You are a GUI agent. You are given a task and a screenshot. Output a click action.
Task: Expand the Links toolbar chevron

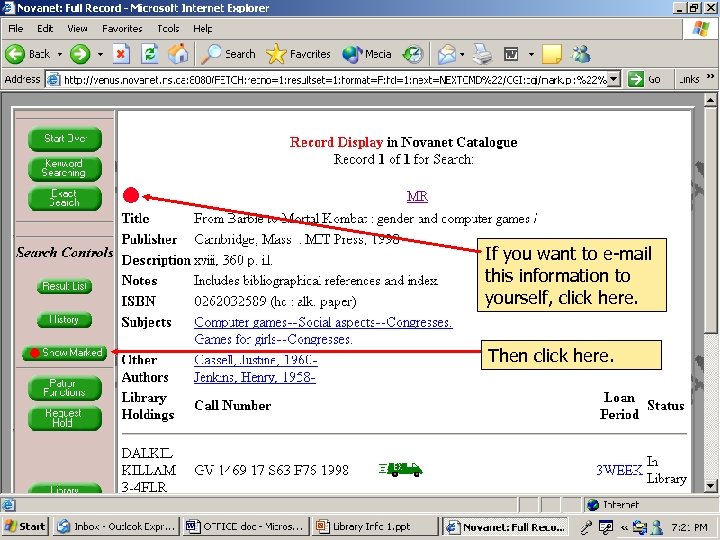point(710,76)
